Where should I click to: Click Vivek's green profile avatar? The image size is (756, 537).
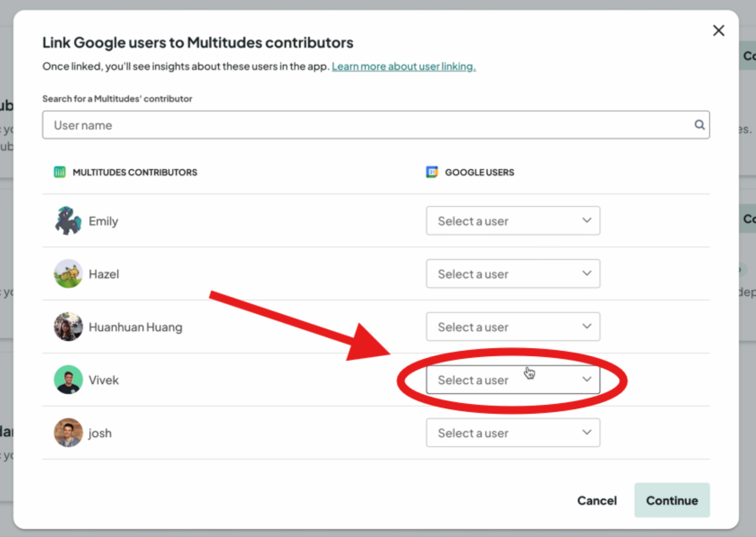click(x=68, y=380)
